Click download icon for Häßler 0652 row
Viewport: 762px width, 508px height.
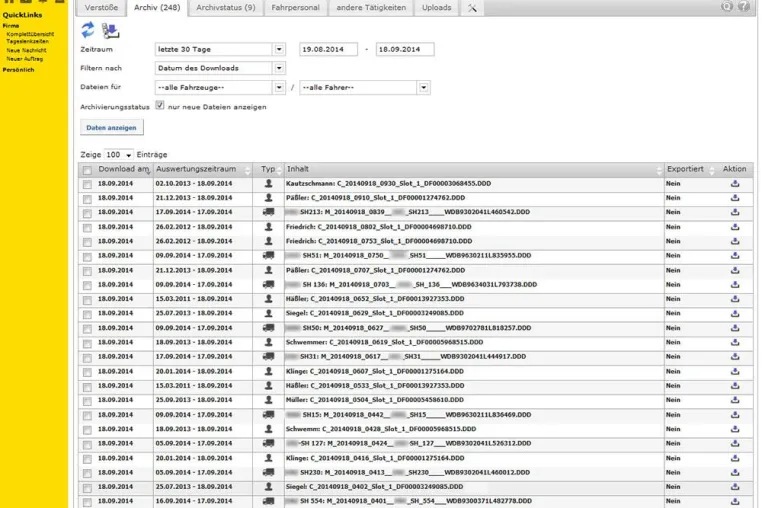coord(735,299)
